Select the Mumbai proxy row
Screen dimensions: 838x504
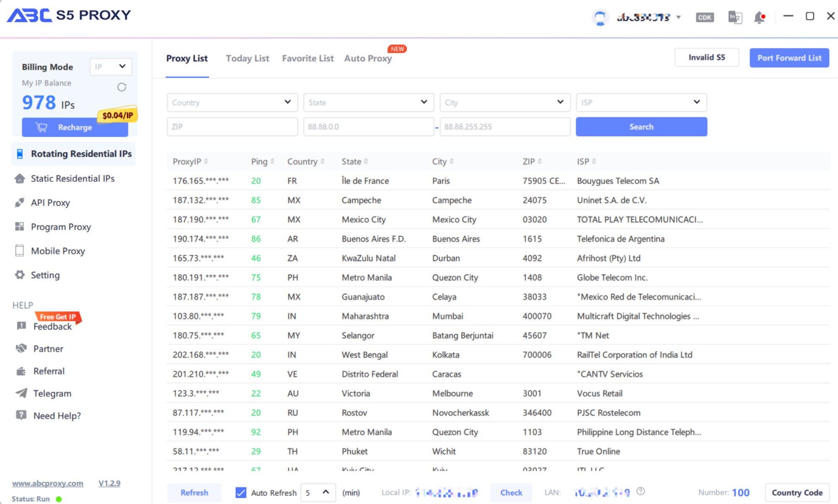point(498,316)
